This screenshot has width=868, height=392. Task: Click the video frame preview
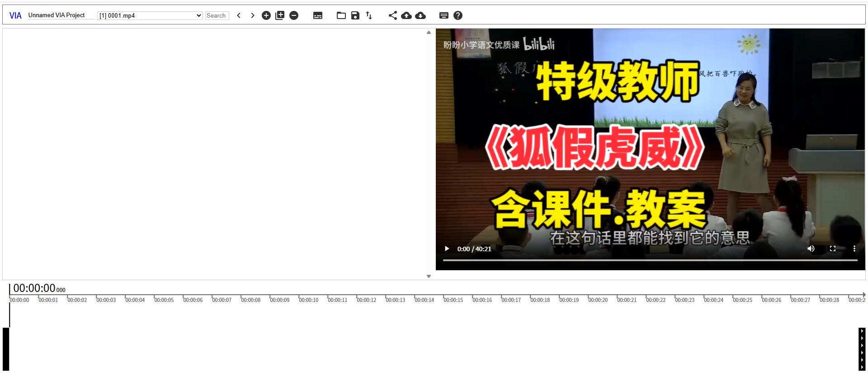pyautogui.click(x=650, y=149)
